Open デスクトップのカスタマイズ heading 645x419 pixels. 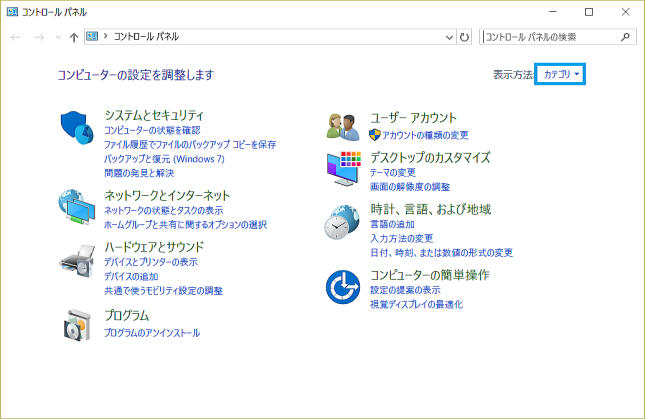(430, 157)
